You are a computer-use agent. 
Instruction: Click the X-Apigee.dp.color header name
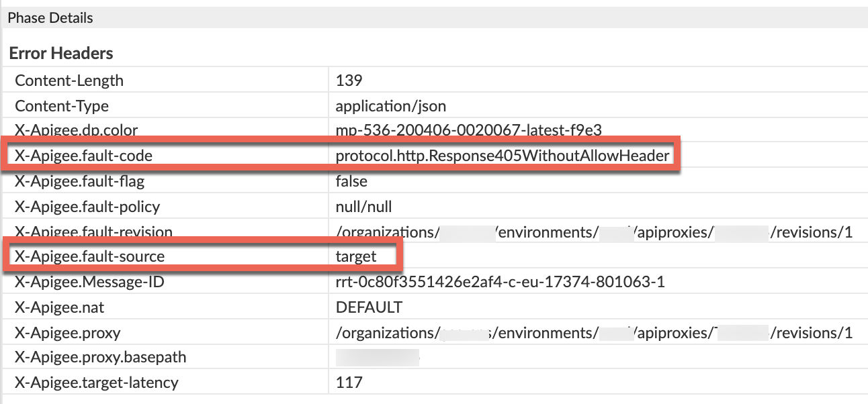point(77,130)
